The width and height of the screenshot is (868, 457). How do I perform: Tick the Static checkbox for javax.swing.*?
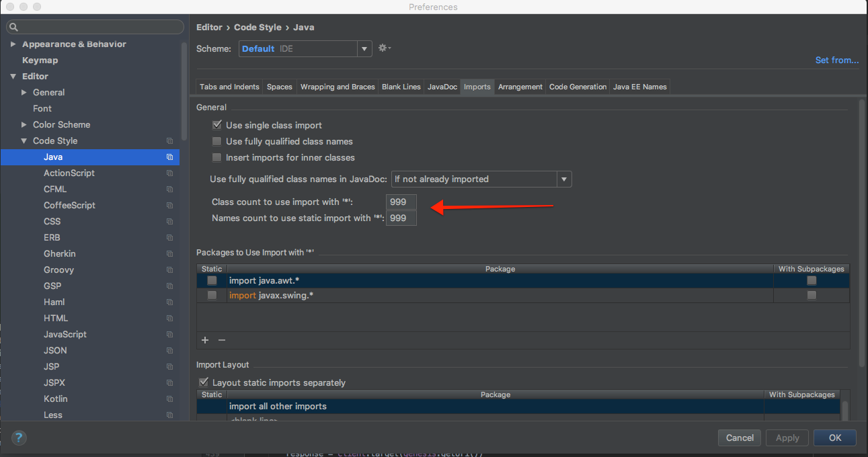(x=212, y=295)
